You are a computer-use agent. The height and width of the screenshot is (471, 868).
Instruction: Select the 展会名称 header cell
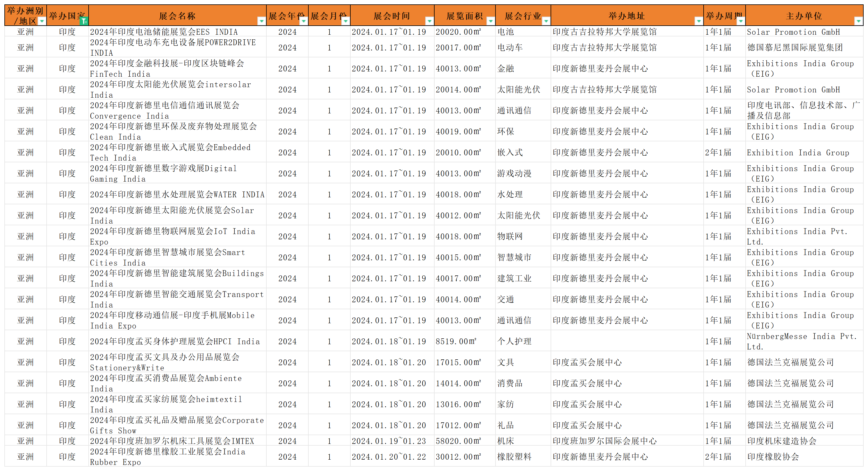pyautogui.click(x=178, y=15)
